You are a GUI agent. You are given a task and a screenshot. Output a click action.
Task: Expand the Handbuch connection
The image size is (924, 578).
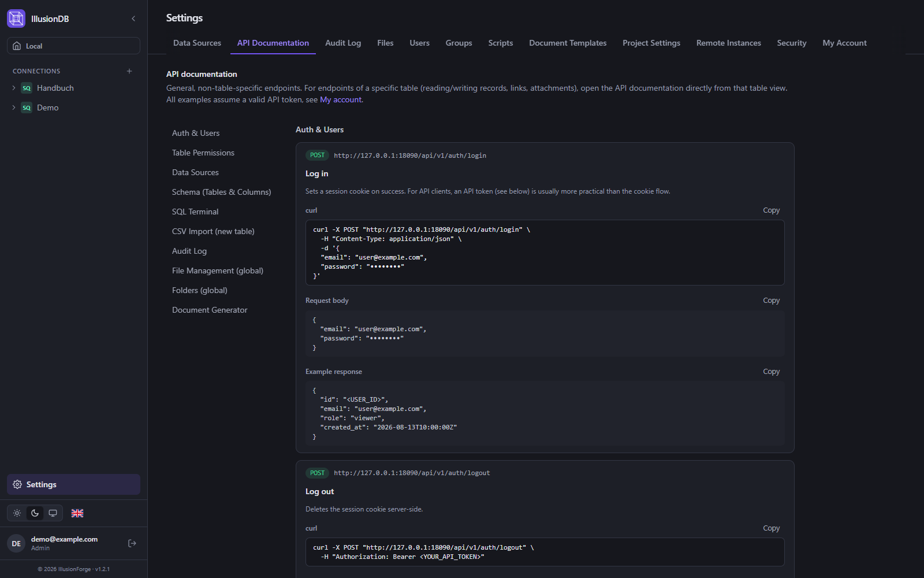pyautogui.click(x=14, y=88)
